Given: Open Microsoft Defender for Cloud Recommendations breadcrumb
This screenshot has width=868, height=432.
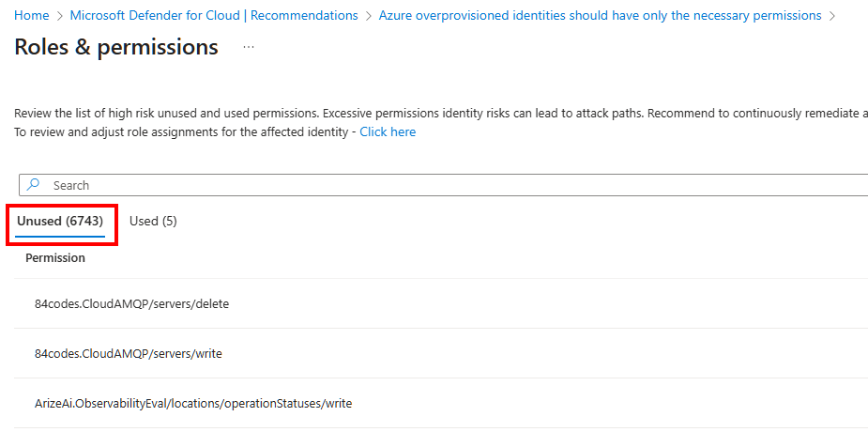Looking at the screenshot, I should coord(214,16).
